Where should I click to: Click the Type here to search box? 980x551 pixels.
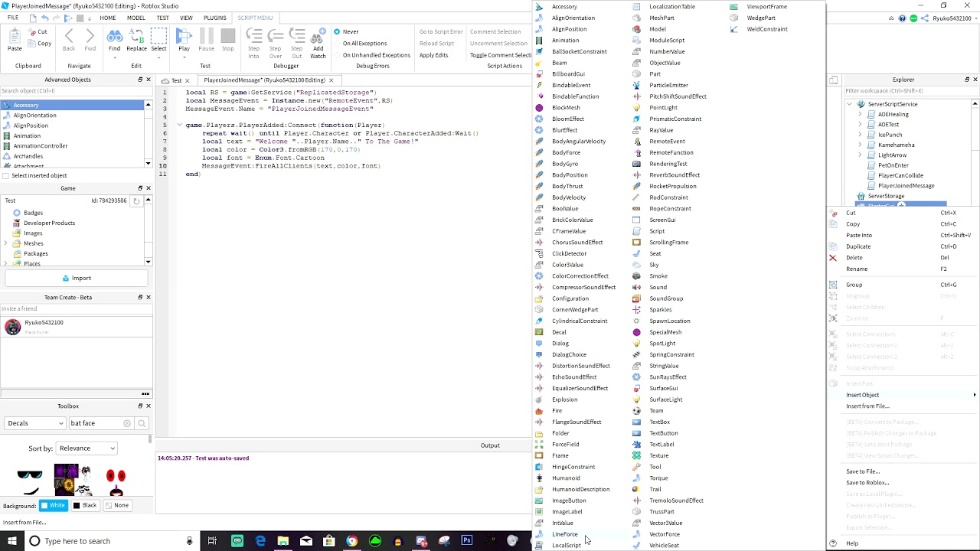click(x=111, y=541)
